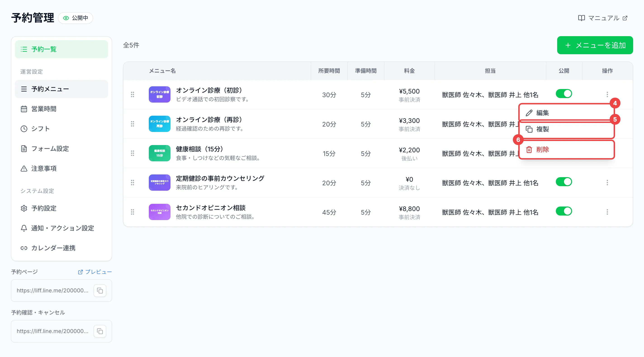
Task: Toggle 公開 switch for セカンドオピニオン相談
Action: (x=564, y=211)
